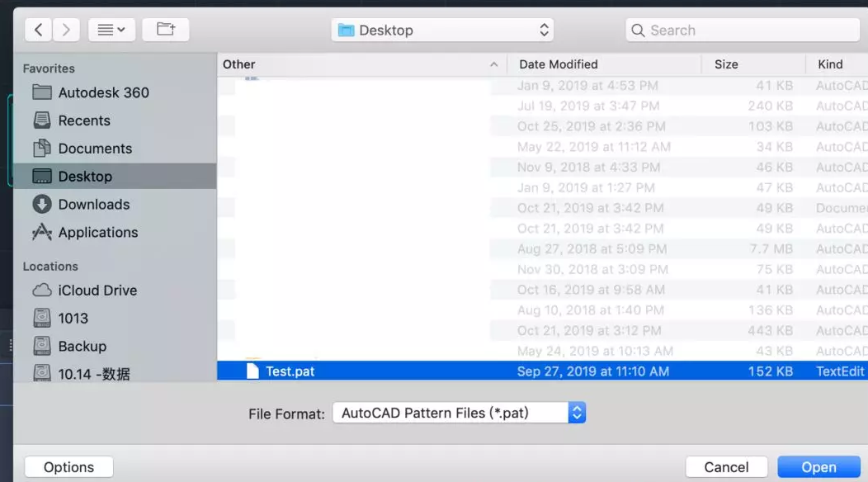Image resolution: width=868 pixels, height=482 pixels.
Task: Click the 443 KB size cell
Action: (x=770, y=331)
